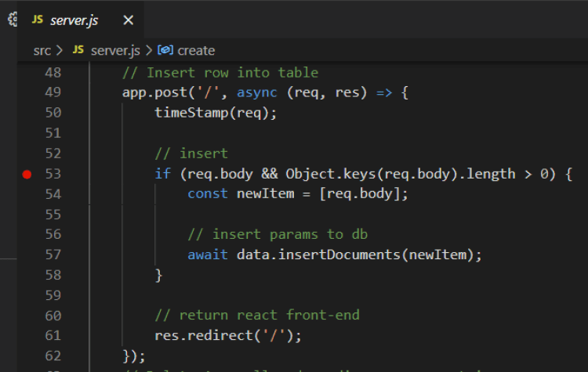Click the create symbol icon in breadcrumbs
588x372 pixels.
click(x=165, y=50)
